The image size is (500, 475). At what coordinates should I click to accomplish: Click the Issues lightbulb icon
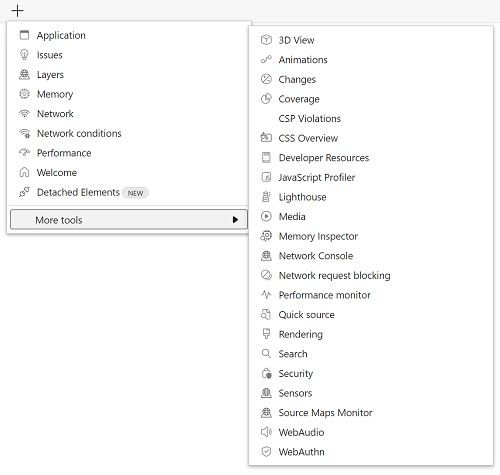[24, 55]
